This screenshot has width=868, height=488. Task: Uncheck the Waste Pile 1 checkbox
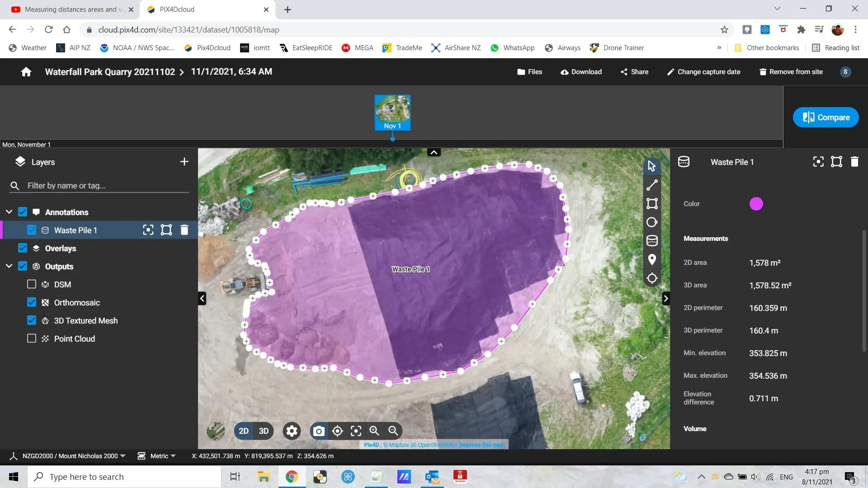[32, 230]
